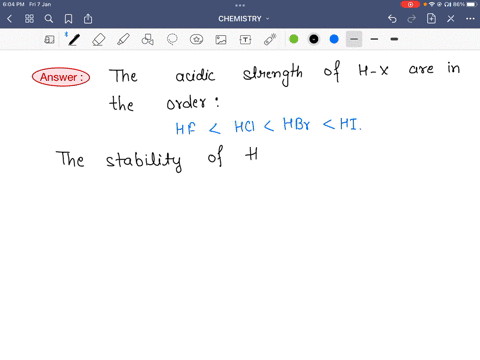Select the Lasso selection tool
480x360 pixels.
(172, 39)
